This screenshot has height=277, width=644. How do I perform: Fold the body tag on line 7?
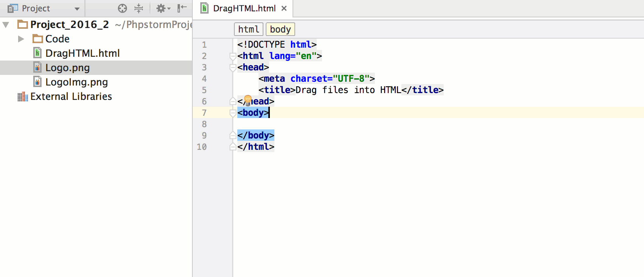coord(233,113)
